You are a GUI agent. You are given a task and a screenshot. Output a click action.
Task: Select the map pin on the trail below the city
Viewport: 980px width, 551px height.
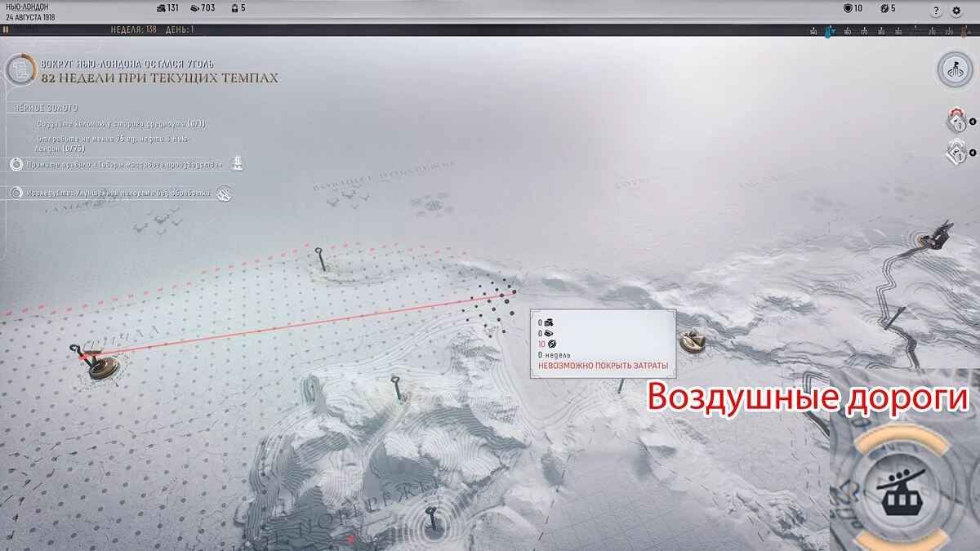pyautogui.click(x=897, y=318)
